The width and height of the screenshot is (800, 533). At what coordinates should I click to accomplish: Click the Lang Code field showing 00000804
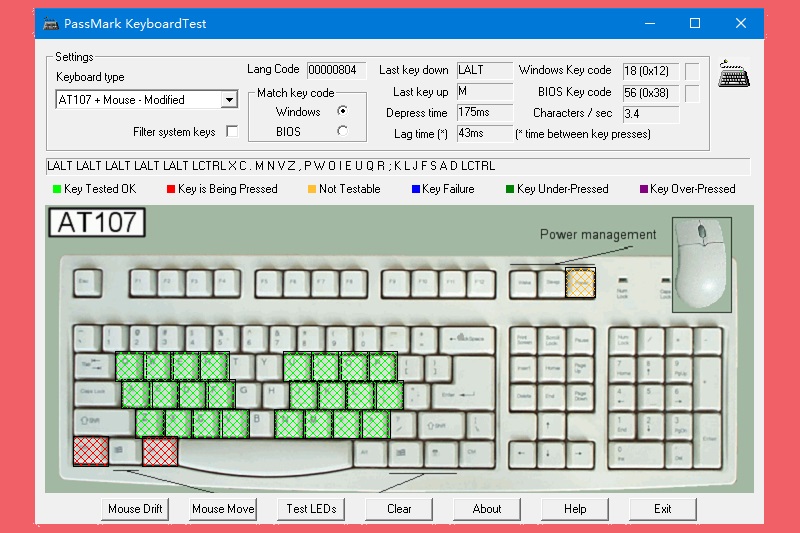336,70
